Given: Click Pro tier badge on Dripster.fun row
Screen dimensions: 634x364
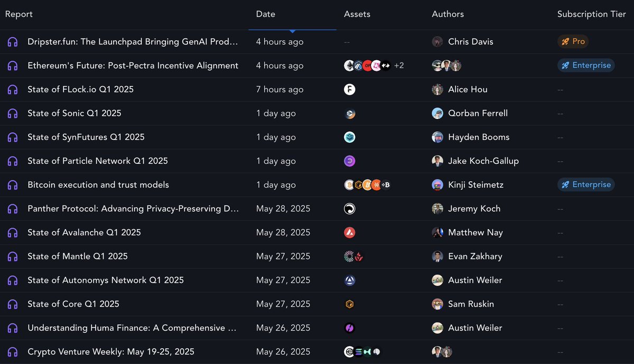Looking at the screenshot, I should (573, 42).
